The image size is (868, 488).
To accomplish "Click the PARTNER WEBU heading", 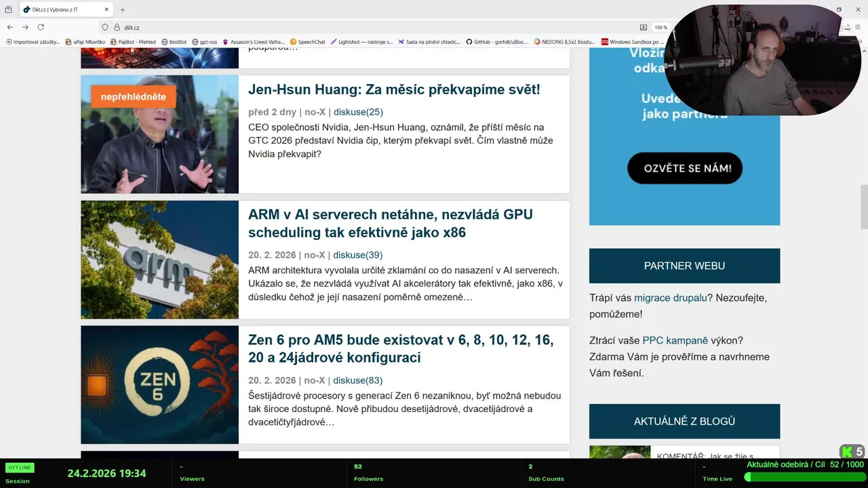I will click(x=684, y=266).
